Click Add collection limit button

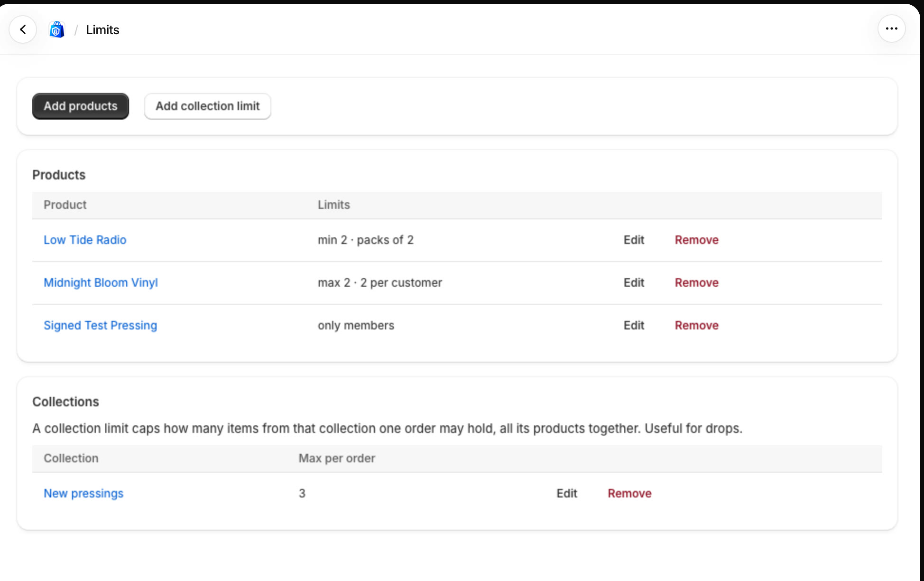(x=208, y=106)
